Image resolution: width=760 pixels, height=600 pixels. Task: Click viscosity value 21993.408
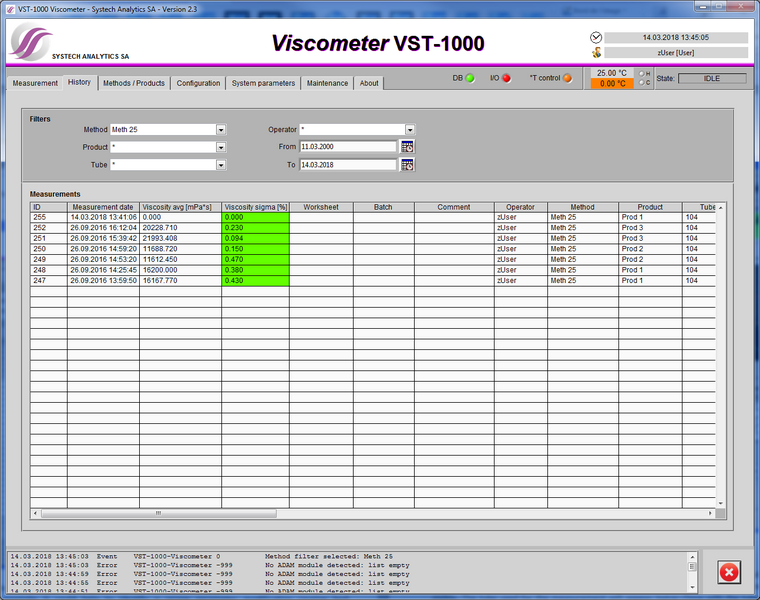pos(160,238)
